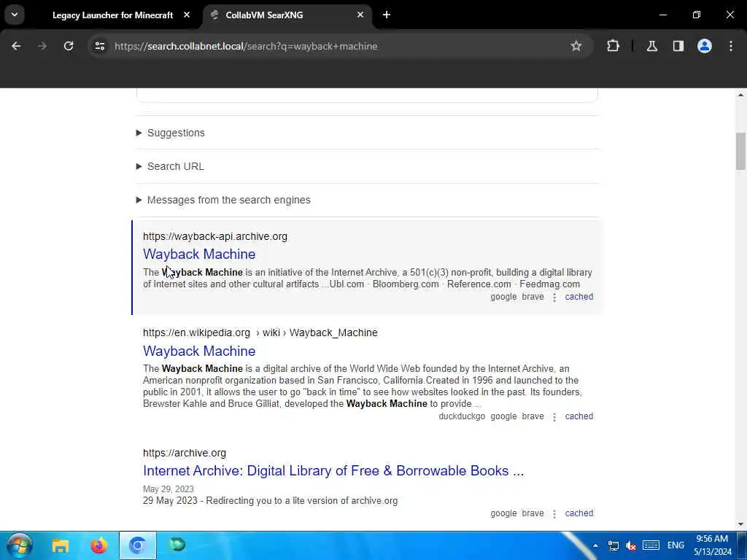Open the Wikipedia Wayback Machine result
747x560 pixels.
coord(199,351)
